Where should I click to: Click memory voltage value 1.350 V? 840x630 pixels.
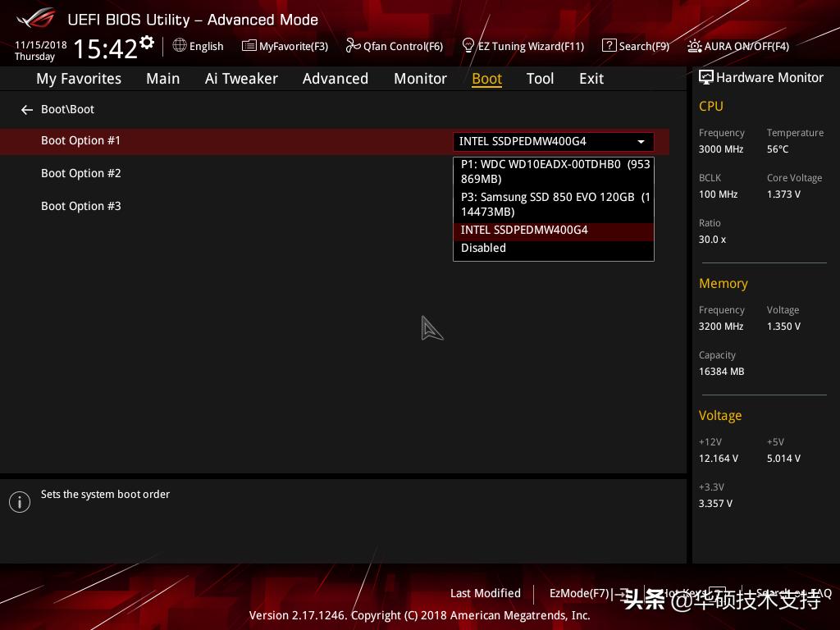click(x=783, y=326)
